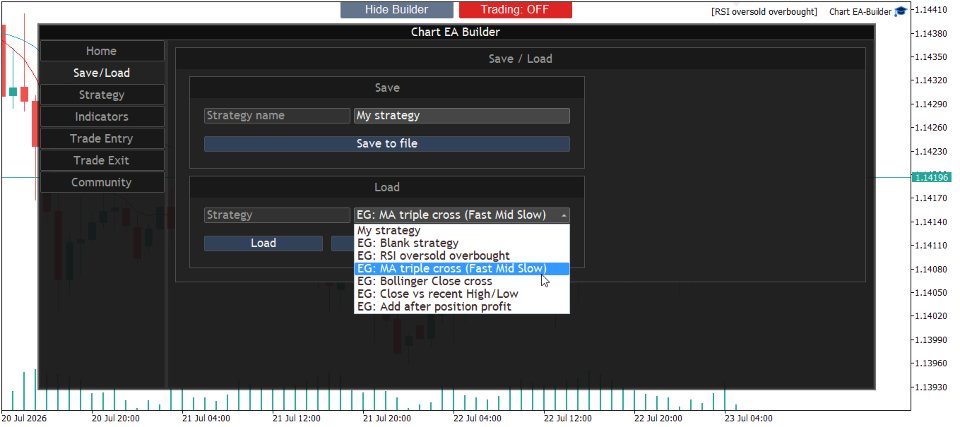Viewport: 960px width, 427px height.
Task: Click the current price tag 1.14196
Action: click(930, 178)
